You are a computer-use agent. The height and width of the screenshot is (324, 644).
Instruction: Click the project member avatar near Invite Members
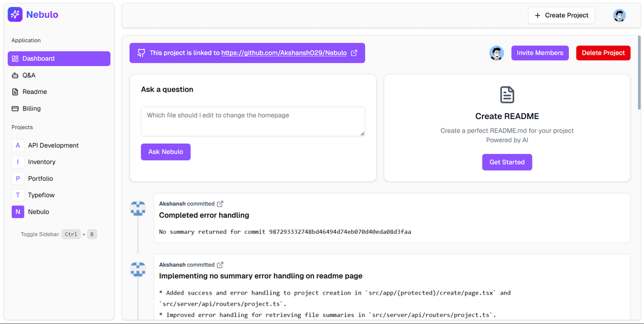496,53
